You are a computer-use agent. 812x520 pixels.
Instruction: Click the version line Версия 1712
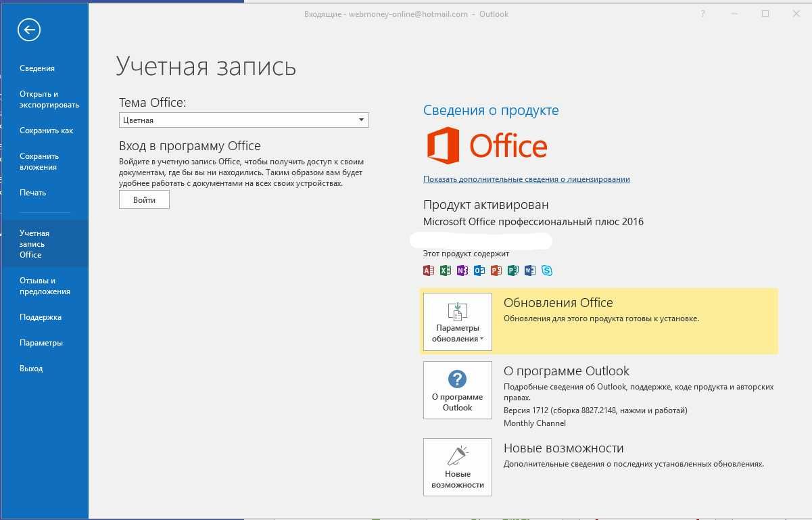pyautogui.click(x=596, y=410)
